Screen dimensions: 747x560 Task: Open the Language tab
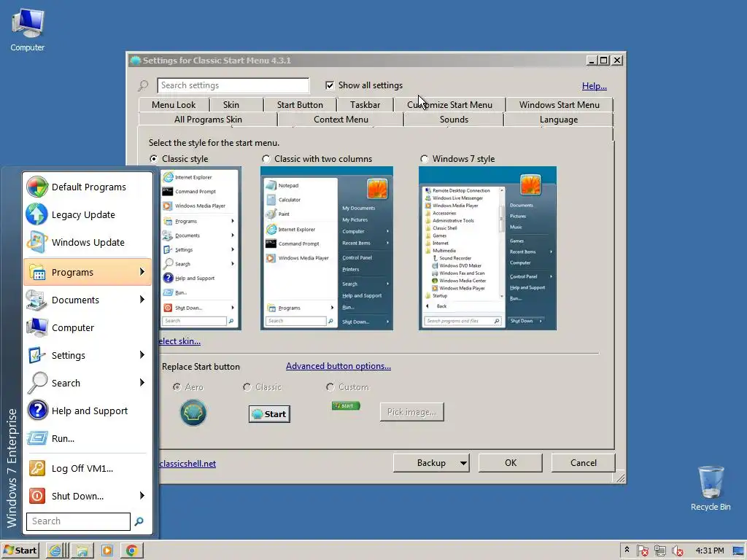[x=559, y=120]
